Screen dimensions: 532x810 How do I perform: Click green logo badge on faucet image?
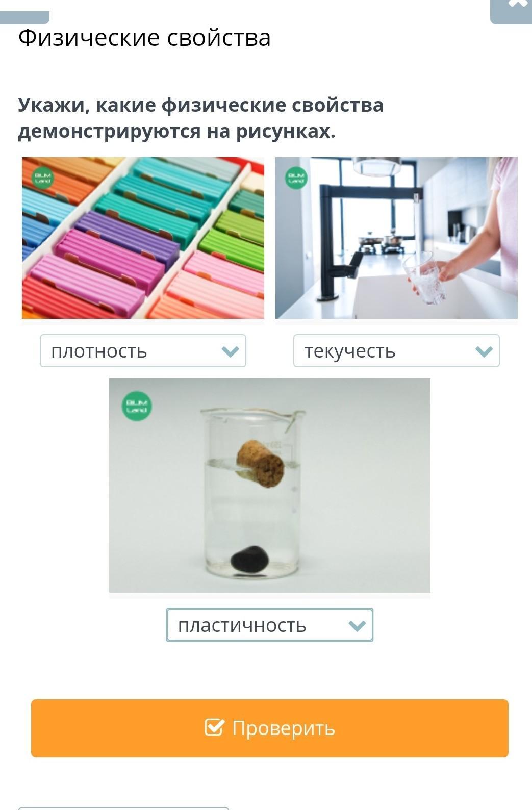point(296,178)
